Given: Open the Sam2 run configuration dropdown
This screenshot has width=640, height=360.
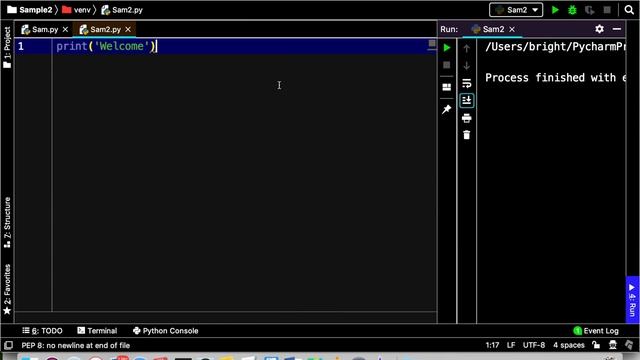Looking at the screenshot, I should 516,10.
